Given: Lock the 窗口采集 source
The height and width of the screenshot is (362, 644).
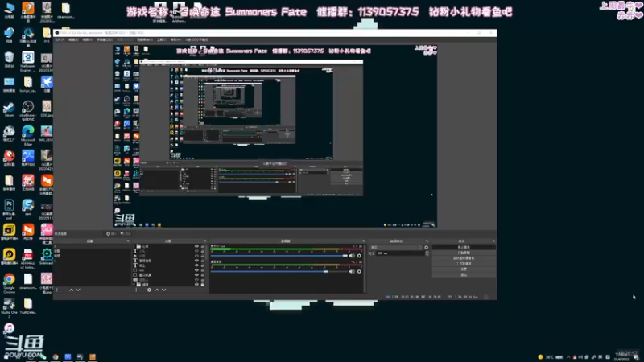Looking at the screenshot, I should 203,275.
